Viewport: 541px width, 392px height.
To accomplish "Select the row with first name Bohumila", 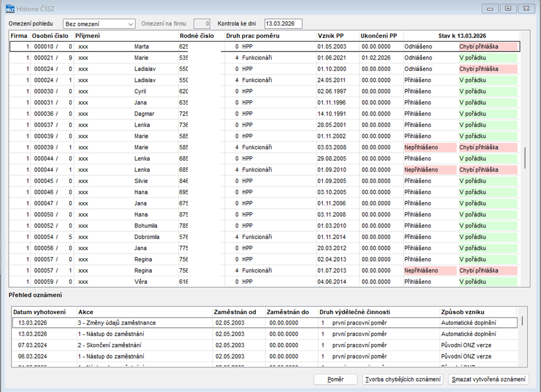I will tap(264, 226).
